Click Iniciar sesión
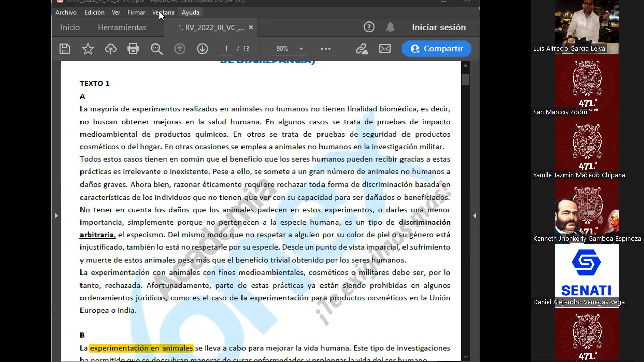Image resolution: width=644 pixels, height=362 pixels. click(x=439, y=27)
